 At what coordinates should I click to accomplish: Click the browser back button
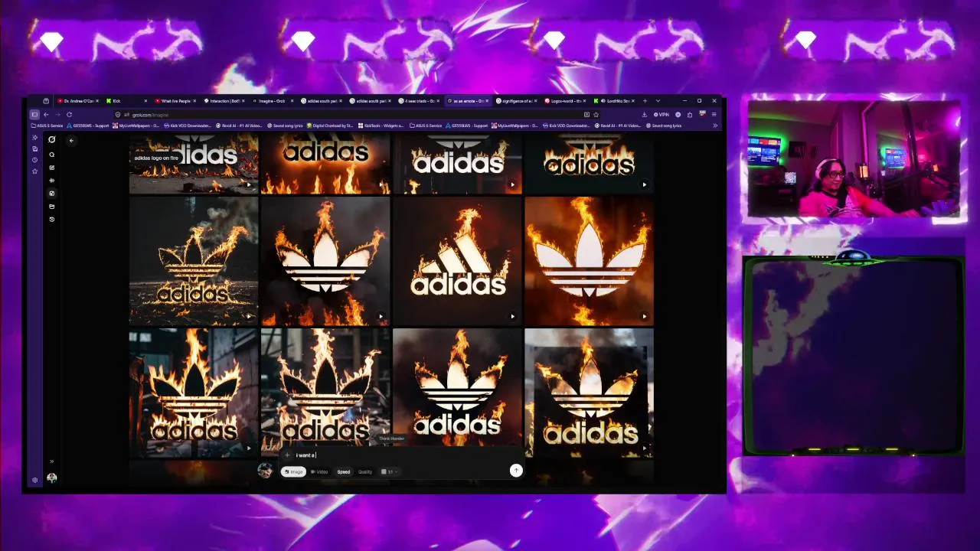tap(46, 115)
